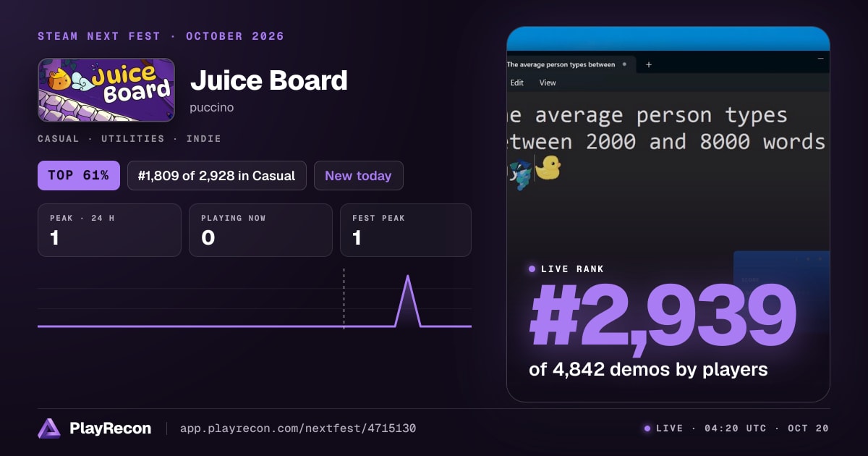Image resolution: width=868 pixels, height=456 pixels.
Task: Click the Juice Board game title
Action: point(269,80)
